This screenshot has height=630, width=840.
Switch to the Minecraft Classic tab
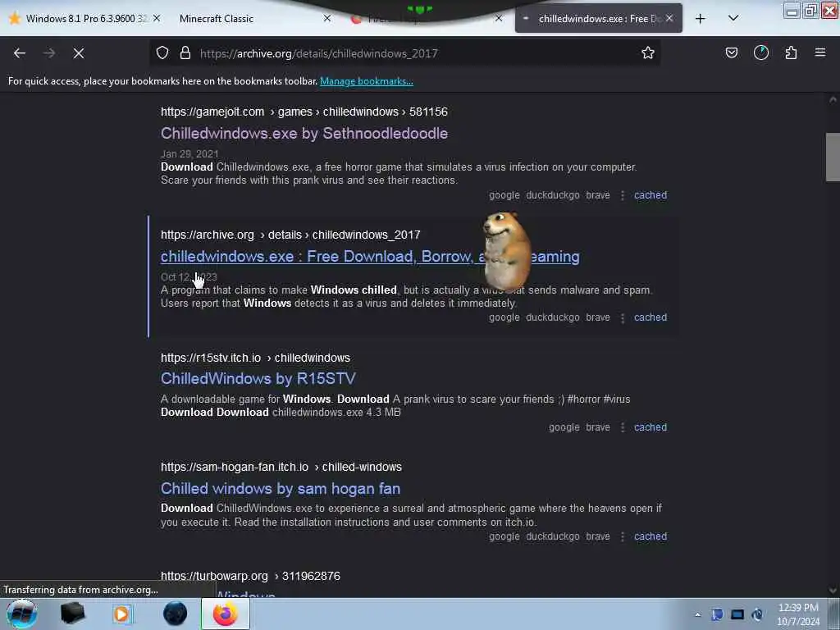click(217, 18)
